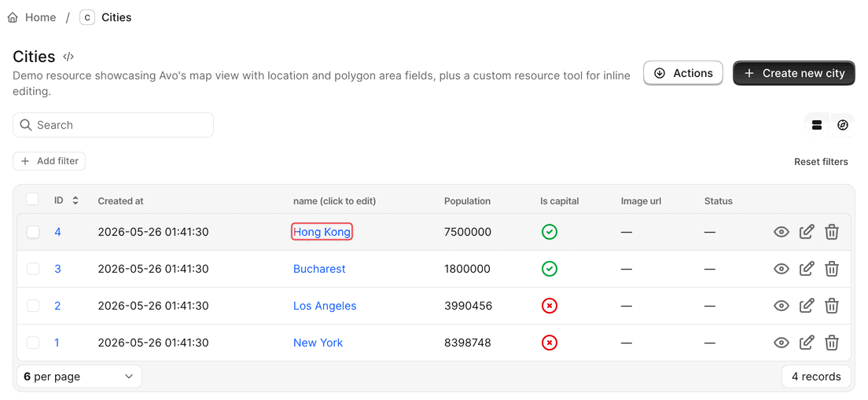868x400 pixels.
Task: Click population 8398748
Action: [x=468, y=343]
